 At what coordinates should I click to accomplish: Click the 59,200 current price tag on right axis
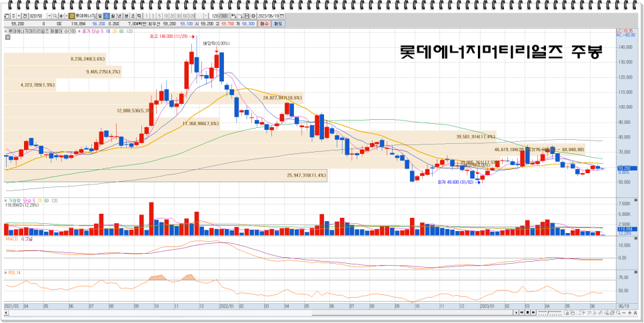(627, 168)
